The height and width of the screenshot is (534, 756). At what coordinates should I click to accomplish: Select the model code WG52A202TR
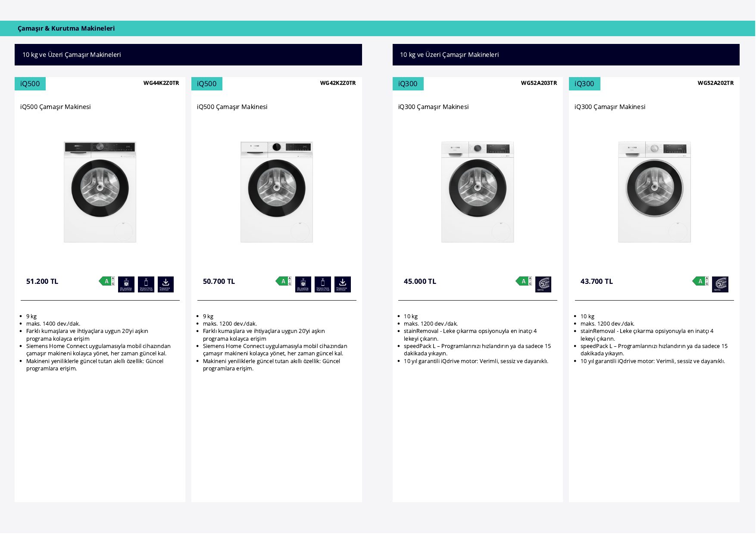(x=715, y=83)
